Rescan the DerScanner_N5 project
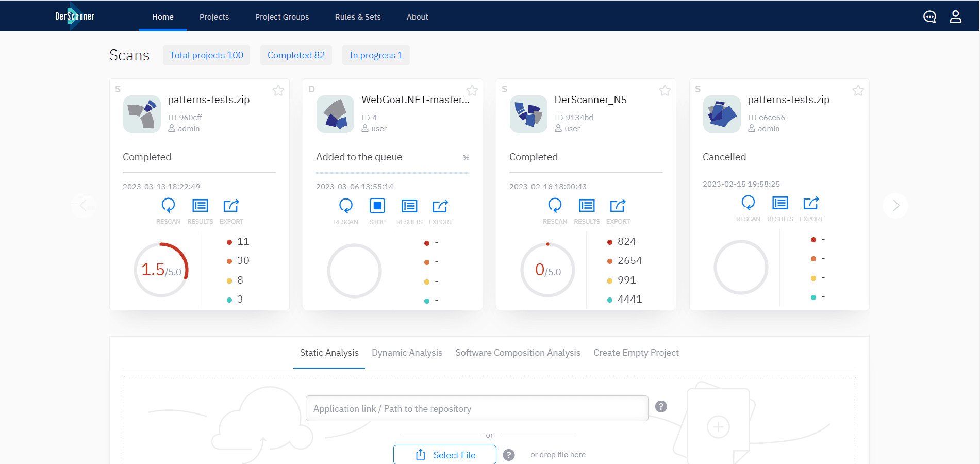The image size is (980, 464). click(x=555, y=206)
